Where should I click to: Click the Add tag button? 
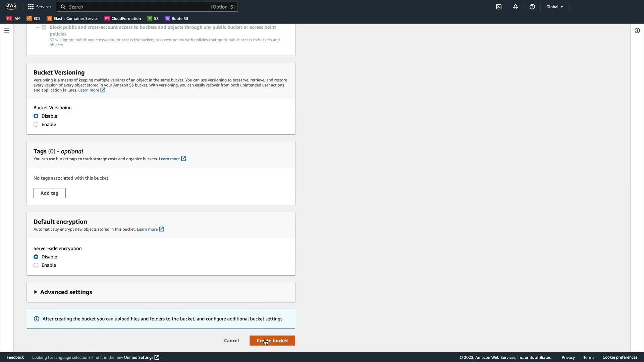(49, 193)
